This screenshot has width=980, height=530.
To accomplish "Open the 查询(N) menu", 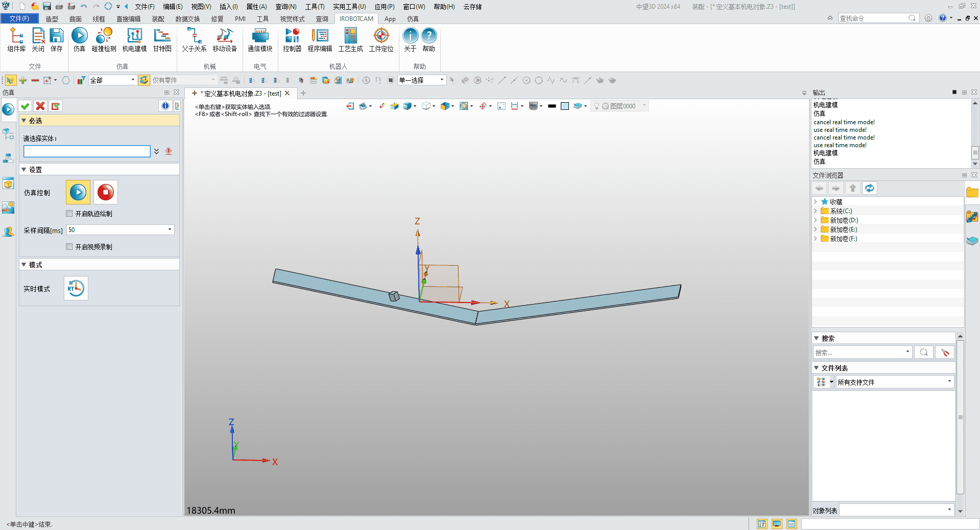I will click(286, 7).
